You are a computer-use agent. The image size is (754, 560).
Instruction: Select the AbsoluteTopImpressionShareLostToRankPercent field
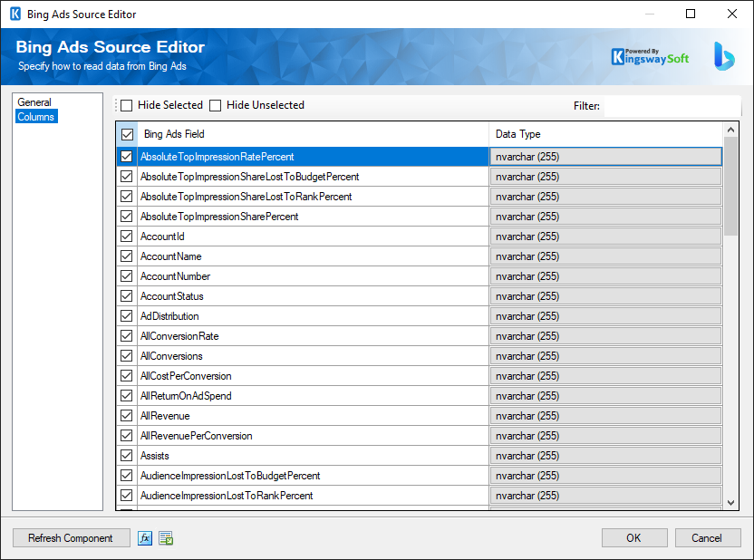313,197
